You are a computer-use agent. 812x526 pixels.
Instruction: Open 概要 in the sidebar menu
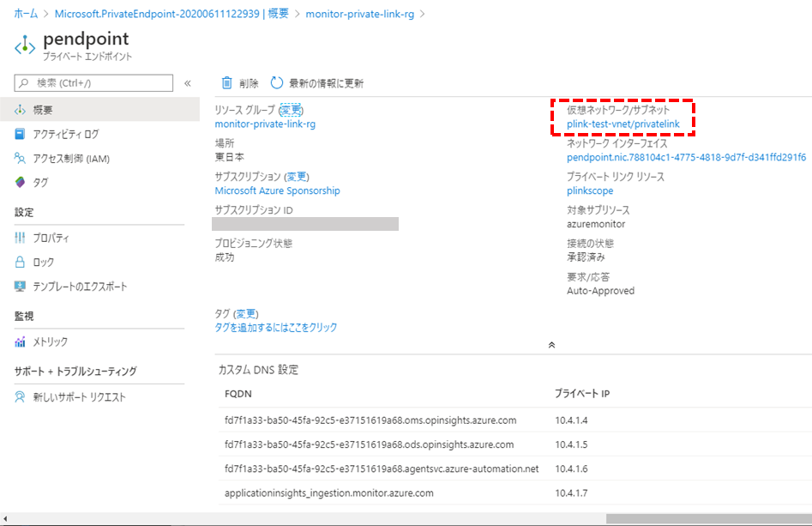99,110
